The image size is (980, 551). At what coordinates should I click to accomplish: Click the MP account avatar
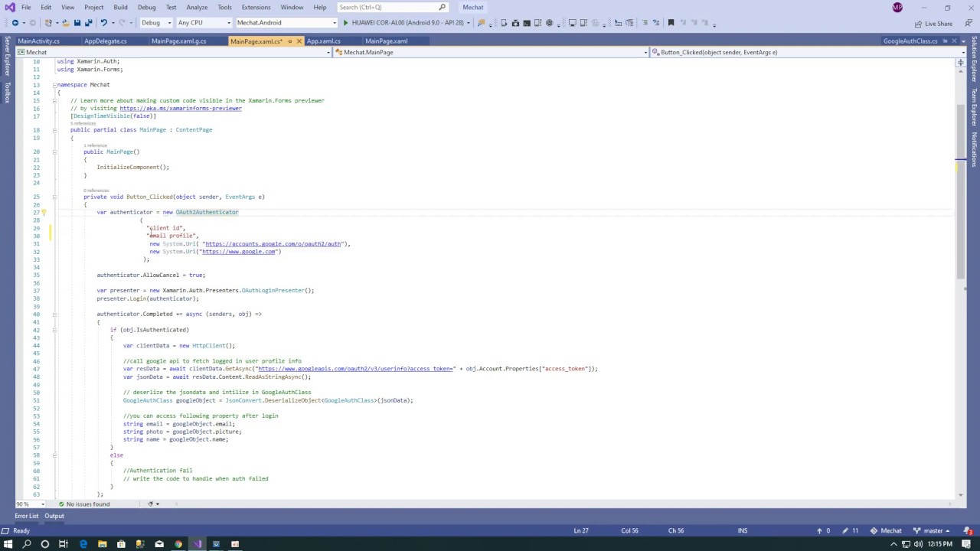(x=897, y=8)
